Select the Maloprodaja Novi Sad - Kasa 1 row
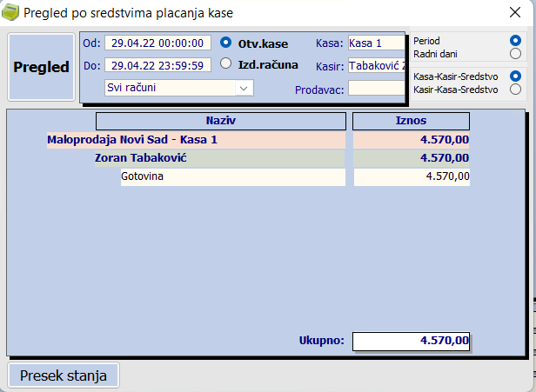536x392 pixels. click(197, 140)
